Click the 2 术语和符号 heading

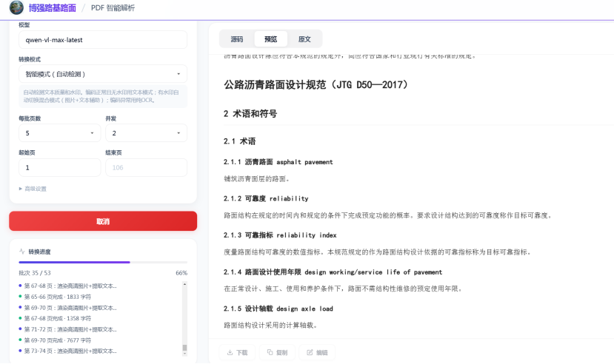pyautogui.click(x=250, y=114)
